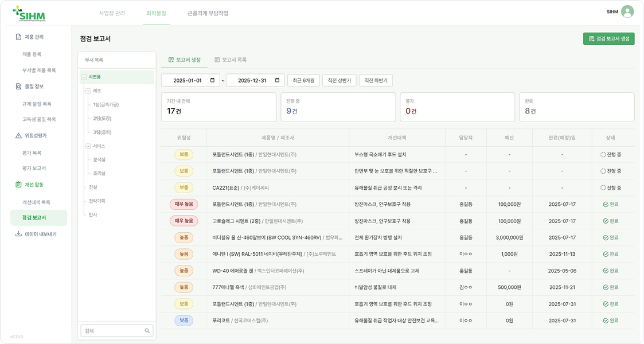Select 건설 in department tree

93,187
